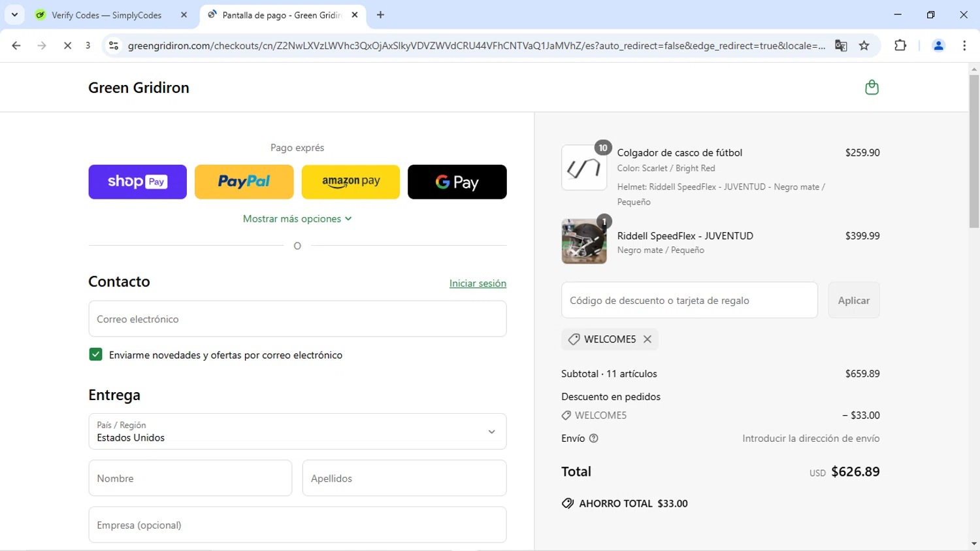Click the Pago exprés heading
980x551 pixels.
point(297,148)
